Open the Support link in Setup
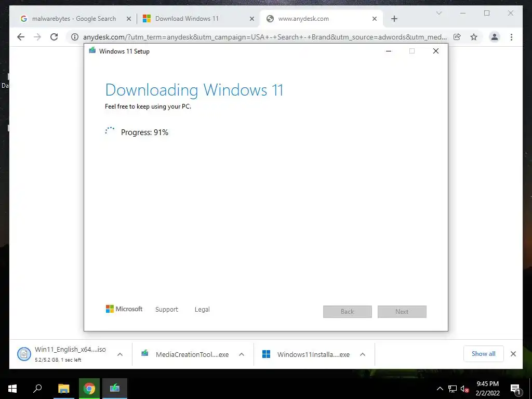 [167, 310]
